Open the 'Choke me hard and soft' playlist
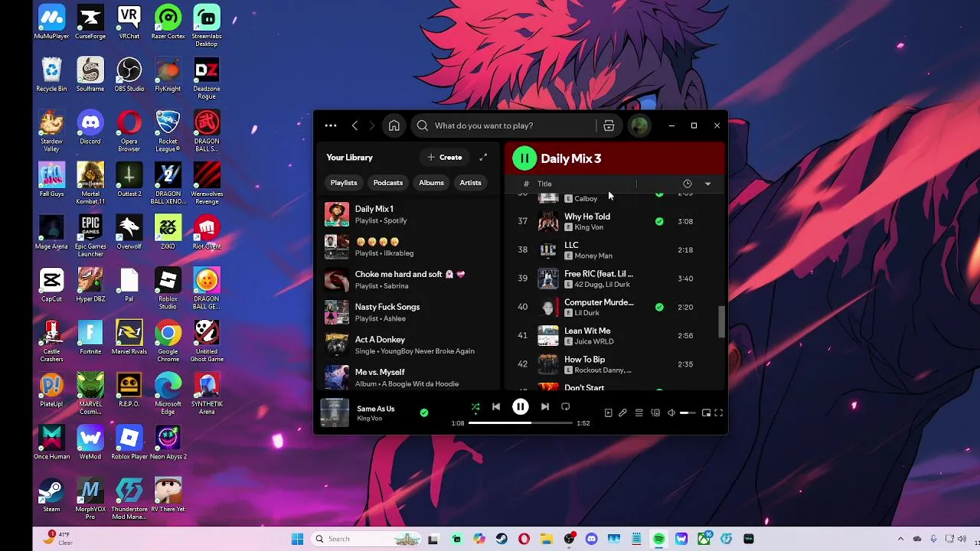Viewport: 980px width, 551px height. [x=409, y=279]
